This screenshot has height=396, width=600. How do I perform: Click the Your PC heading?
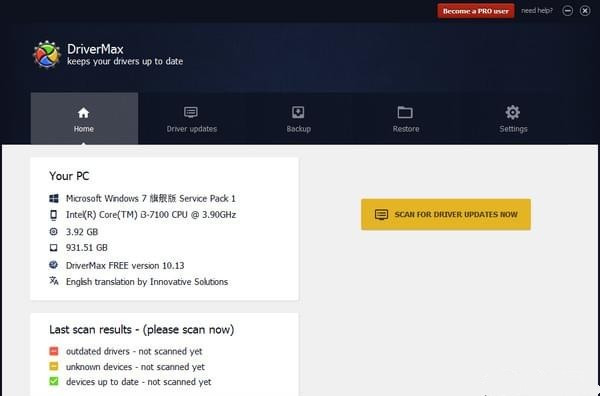click(69, 176)
